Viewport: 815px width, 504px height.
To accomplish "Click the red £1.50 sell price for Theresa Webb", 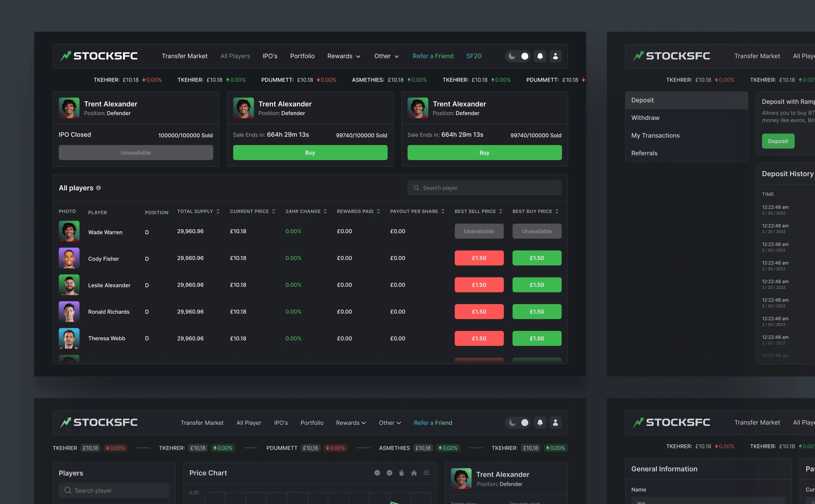I will pos(479,338).
